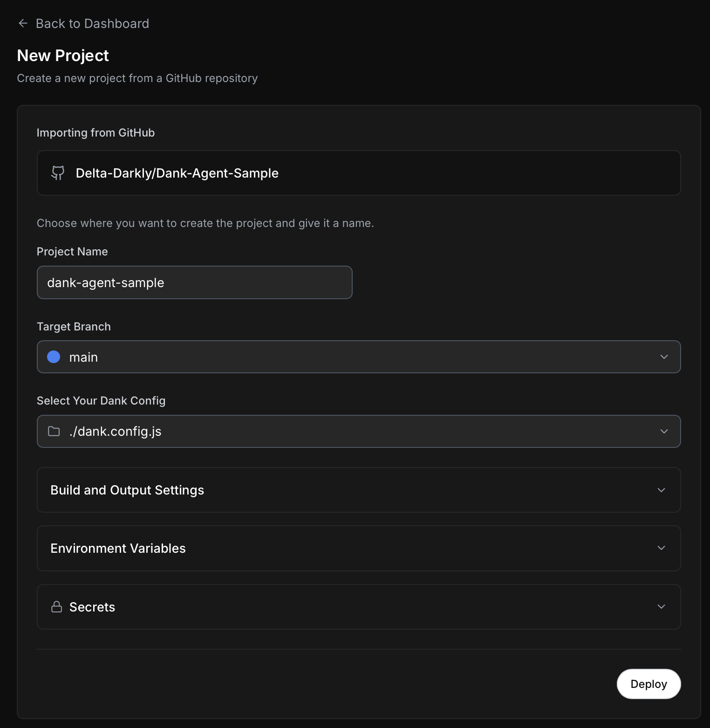Viewport: 710px width, 728px height.
Task: Go back to Dashboard link
Action: coord(92,24)
